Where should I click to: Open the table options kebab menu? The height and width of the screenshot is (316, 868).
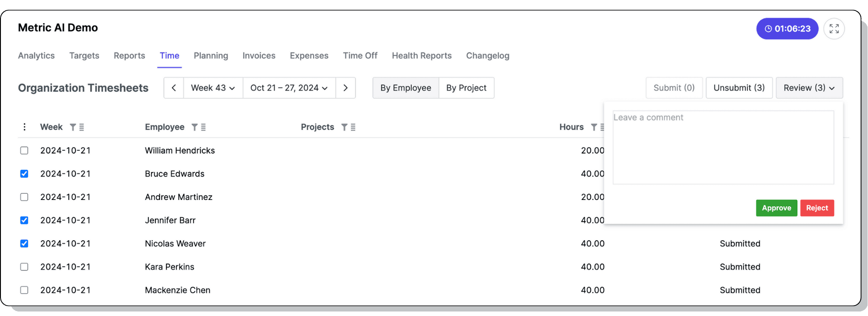point(24,127)
